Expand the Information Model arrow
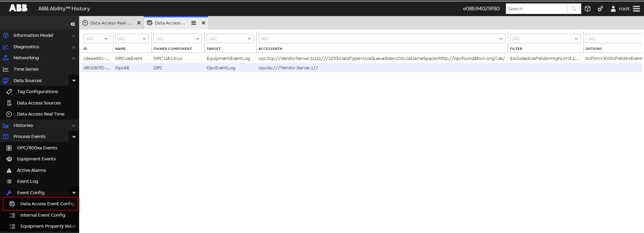Viewport: 644px width, 233px height. (73, 35)
